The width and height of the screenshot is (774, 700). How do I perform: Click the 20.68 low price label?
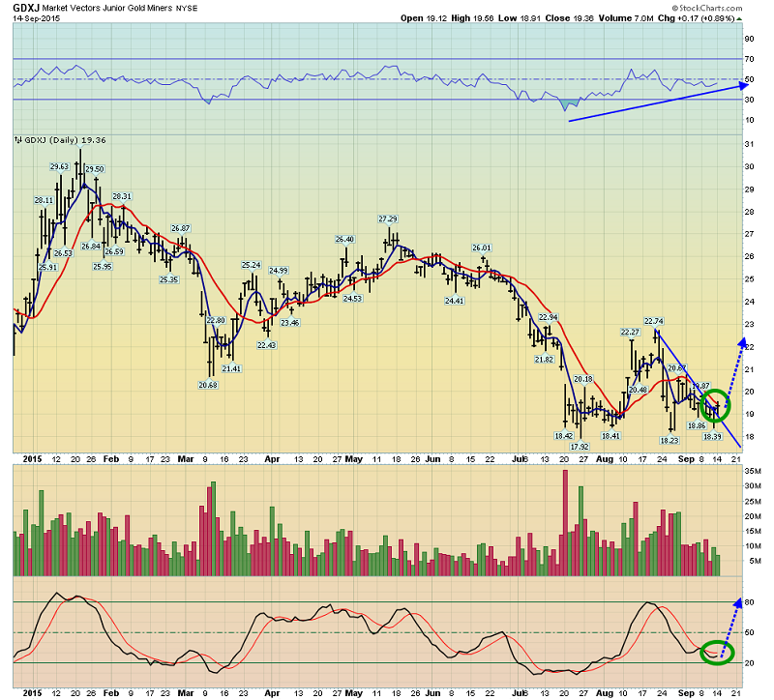208,385
